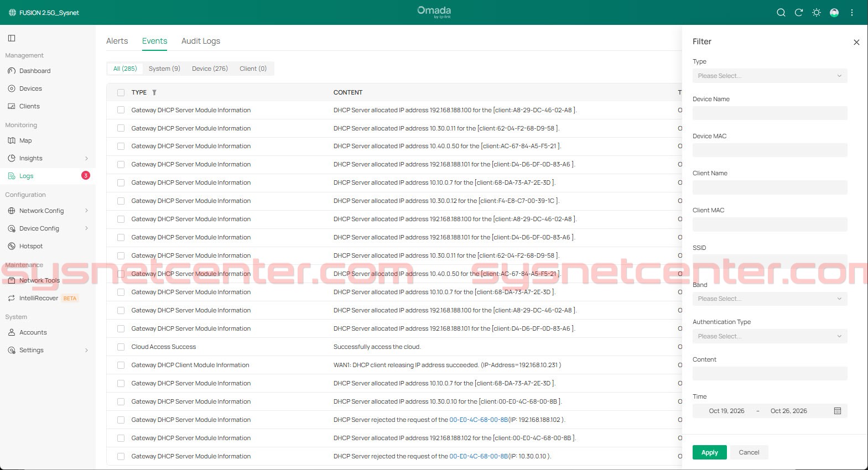Open the 00-E0-4C-68-00-8B link for IP 192.168.188.102
The width and height of the screenshot is (868, 470).
(479, 420)
